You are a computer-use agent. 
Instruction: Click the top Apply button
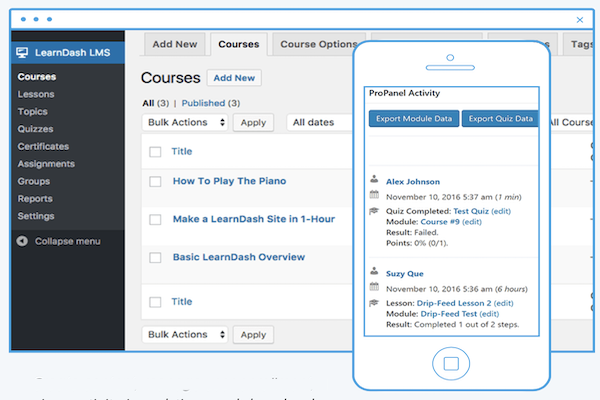253,122
